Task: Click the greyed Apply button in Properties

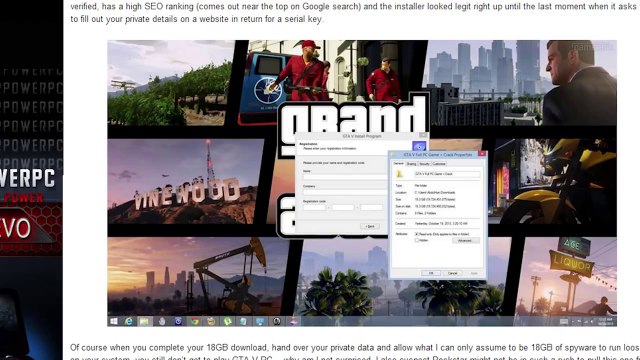Action: (474, 273)
